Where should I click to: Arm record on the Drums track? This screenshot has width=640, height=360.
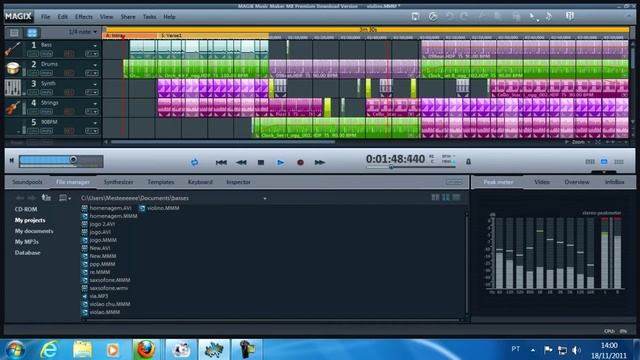[x=69, y=73]
